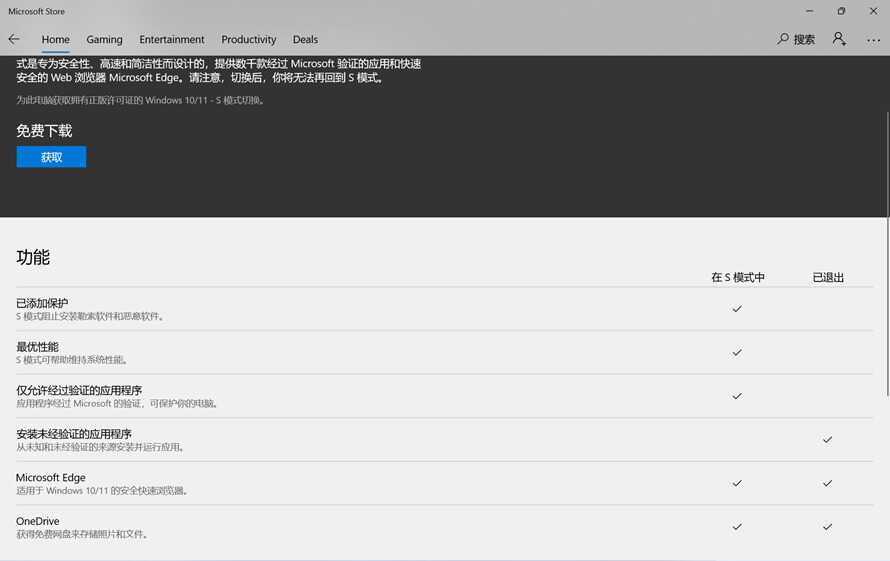Click the 已退出 checkmark for OneDrive

828,527
